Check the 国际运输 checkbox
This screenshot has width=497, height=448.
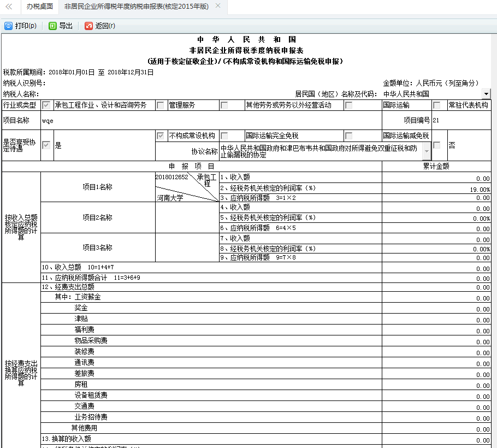click(348, 105)
